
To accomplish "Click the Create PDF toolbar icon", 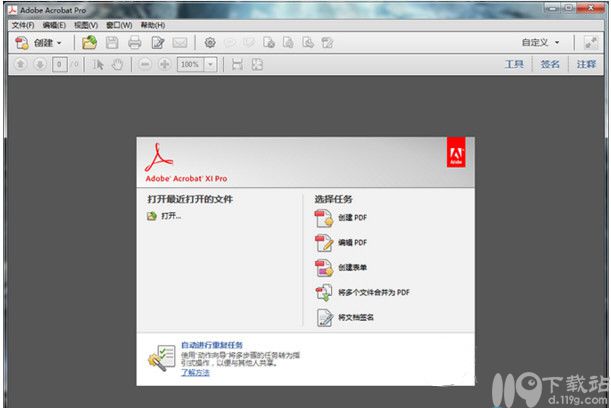I will 22,43.
